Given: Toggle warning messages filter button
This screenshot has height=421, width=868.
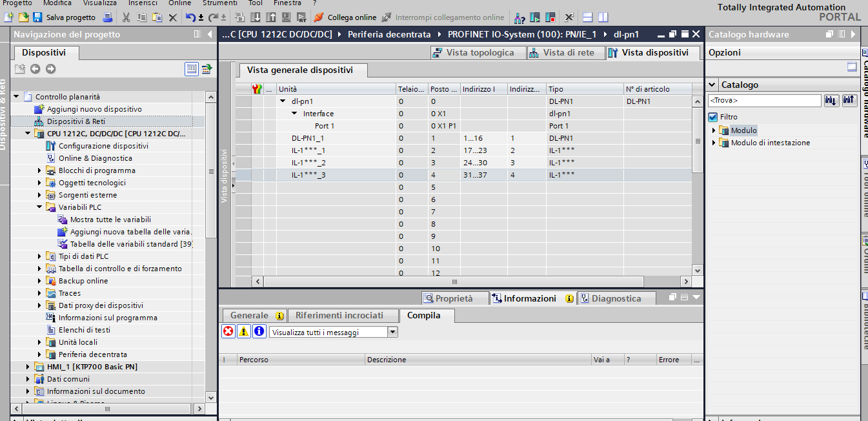Looking at the screenshot, I should pyautogui.click(x=243, y=331).
